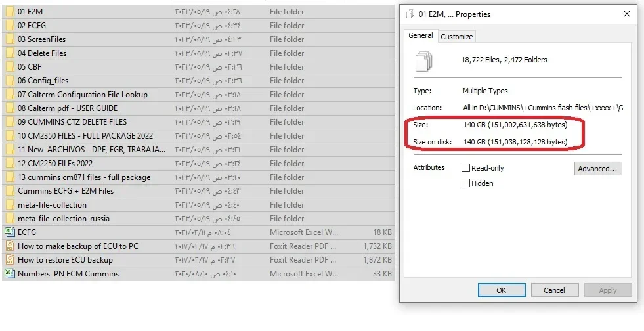Close the Properties window

coord(627,14)
